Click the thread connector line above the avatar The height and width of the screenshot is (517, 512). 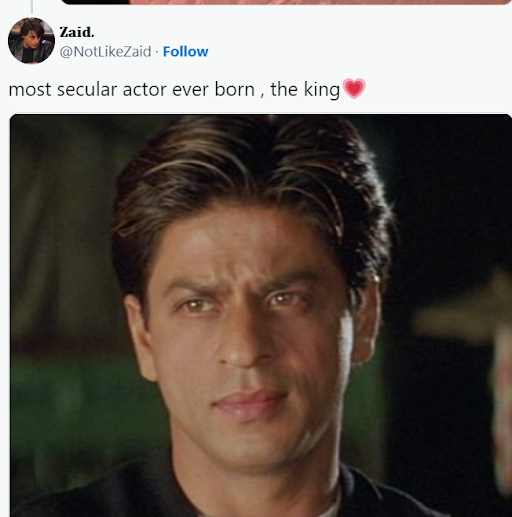pyautogui.click(x=32, y=6)
